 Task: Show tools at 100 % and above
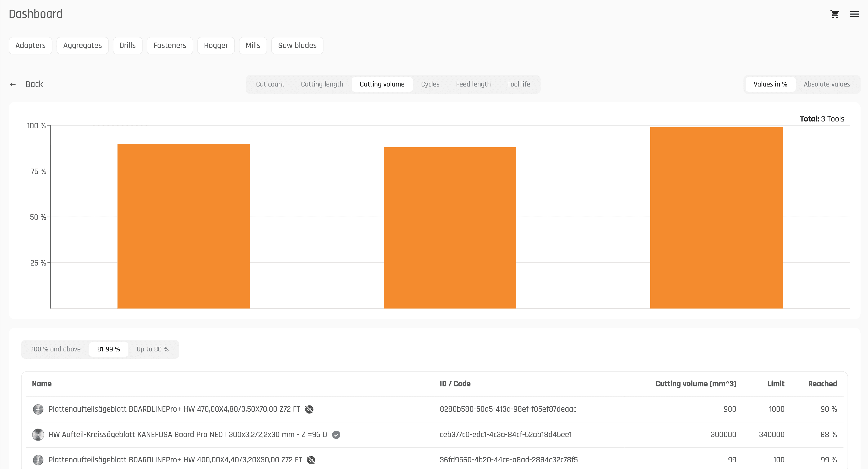(x=56, y=349)
